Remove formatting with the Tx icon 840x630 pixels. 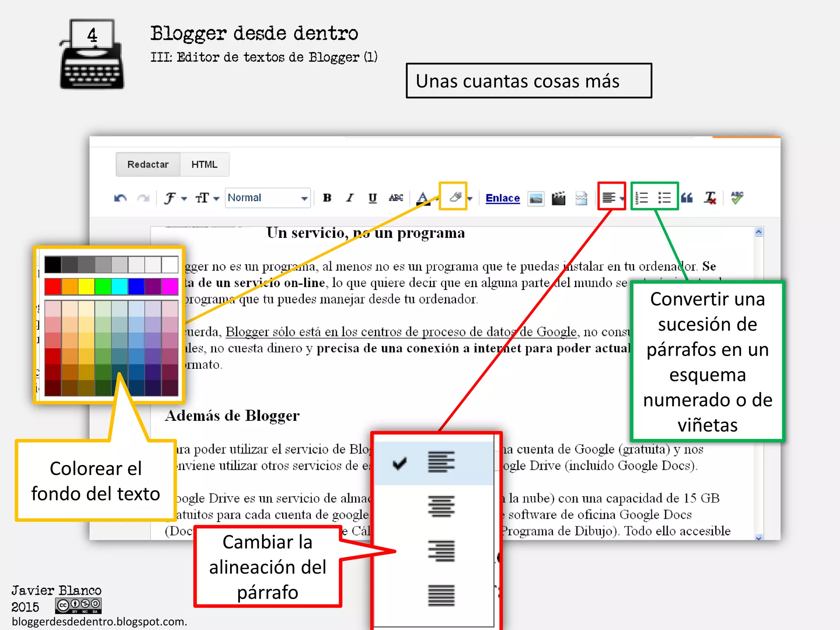[x=710, y=198]
